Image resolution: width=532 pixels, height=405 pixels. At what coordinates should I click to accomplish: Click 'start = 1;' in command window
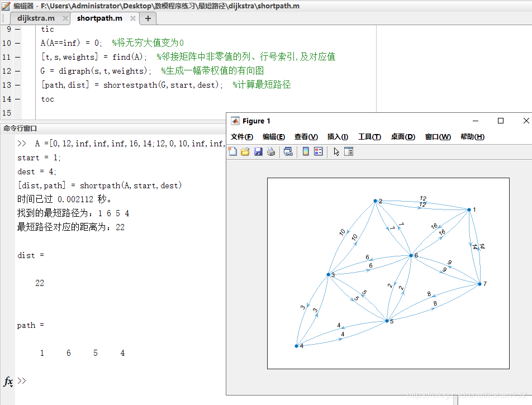(x=39, y=158)
